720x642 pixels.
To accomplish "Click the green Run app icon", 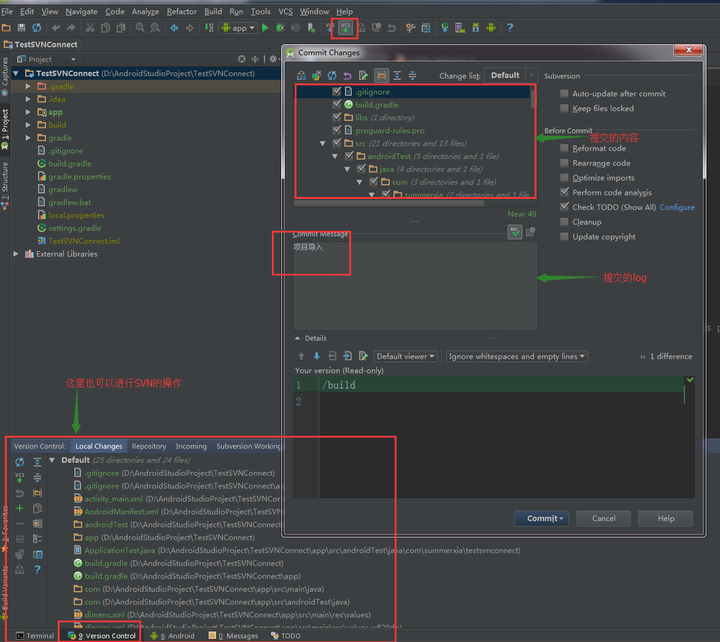I will (x=265, y=28).
